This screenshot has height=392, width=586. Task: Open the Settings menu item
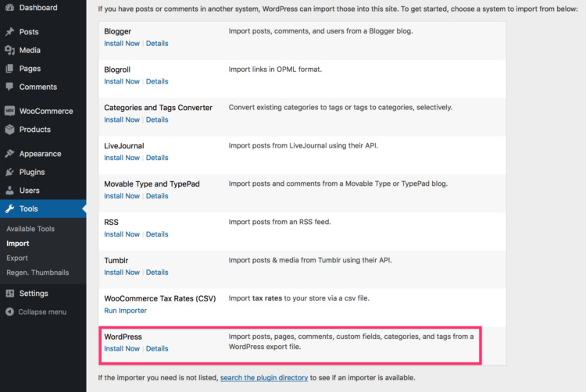point(33,294)
